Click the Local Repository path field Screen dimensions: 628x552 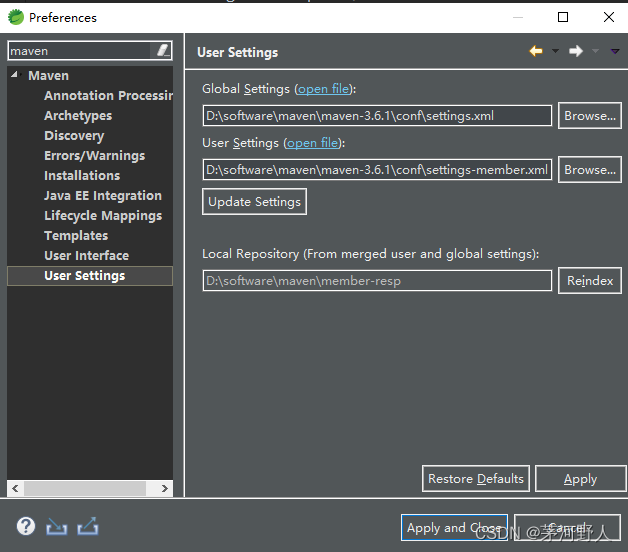(x=377, y=281)
